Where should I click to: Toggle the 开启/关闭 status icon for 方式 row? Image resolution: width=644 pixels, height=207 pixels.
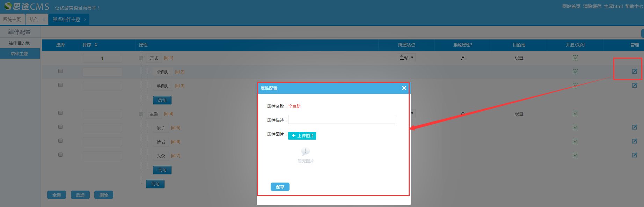[x=575, y=58]
